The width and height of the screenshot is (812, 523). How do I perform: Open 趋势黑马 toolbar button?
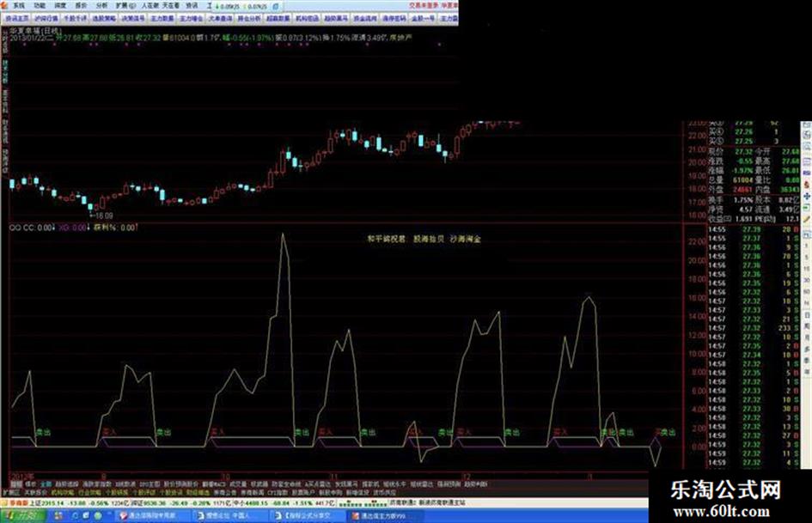point(336,18)
